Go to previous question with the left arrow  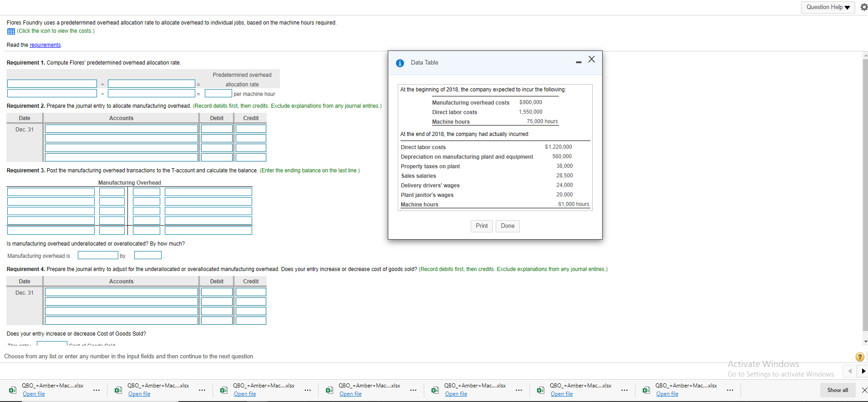coord(849,371)
